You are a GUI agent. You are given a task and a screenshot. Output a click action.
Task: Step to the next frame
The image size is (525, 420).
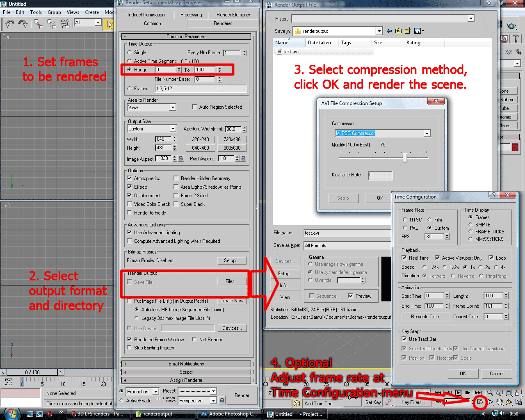[468, 393]
